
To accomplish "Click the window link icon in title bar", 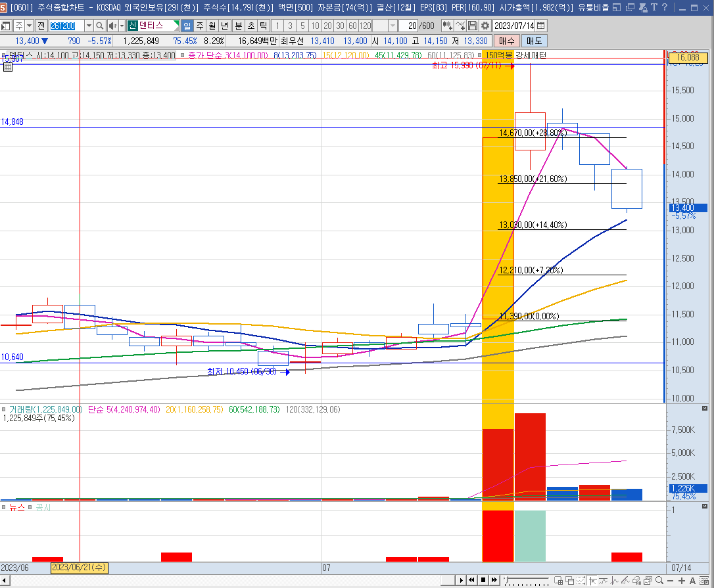I will [x=631, y=7].
